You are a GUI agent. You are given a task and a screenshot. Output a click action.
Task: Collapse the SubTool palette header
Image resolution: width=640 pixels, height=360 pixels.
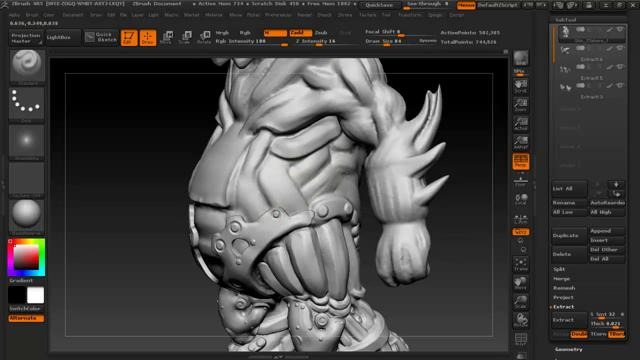coord(565,20)
